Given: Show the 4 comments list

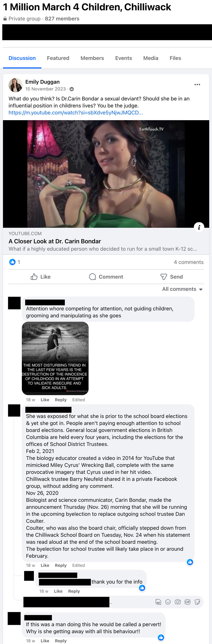Looking at the screenshot, I should click(x=188, y=262).
